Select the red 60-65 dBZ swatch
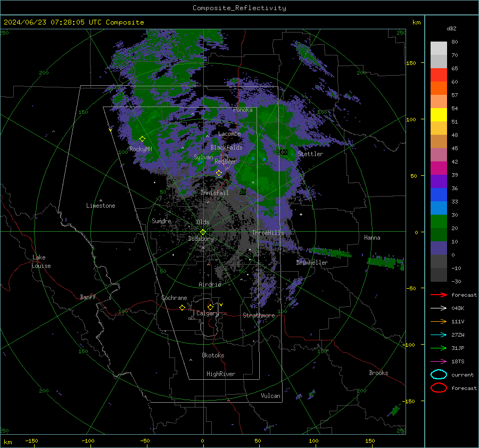Image resolution: width=479 pixels, height=448 pixels. tap(439, 75)
